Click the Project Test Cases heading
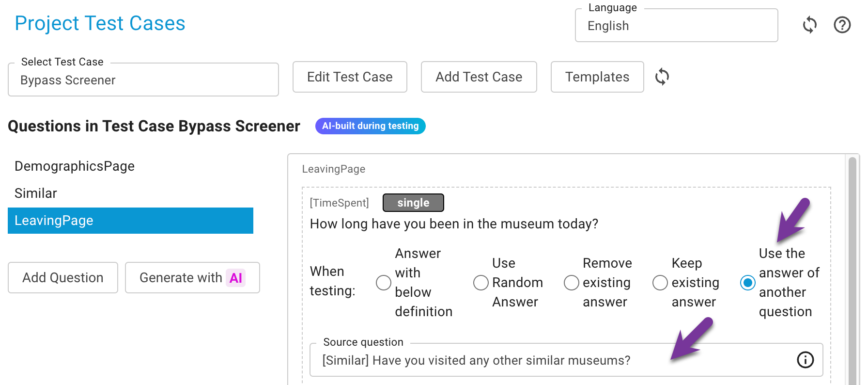 pyautogui.click(x=100, y=23)
